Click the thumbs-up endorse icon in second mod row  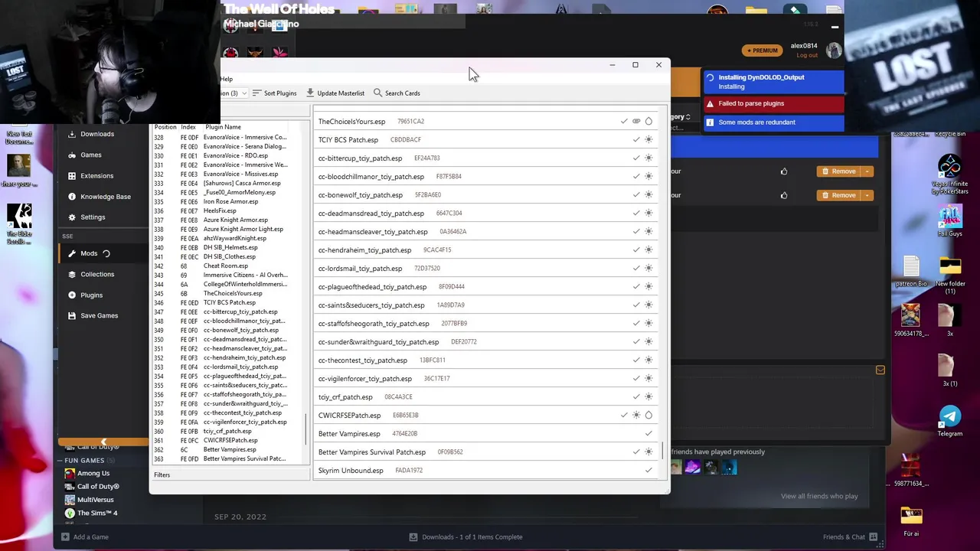click(784, 195)
